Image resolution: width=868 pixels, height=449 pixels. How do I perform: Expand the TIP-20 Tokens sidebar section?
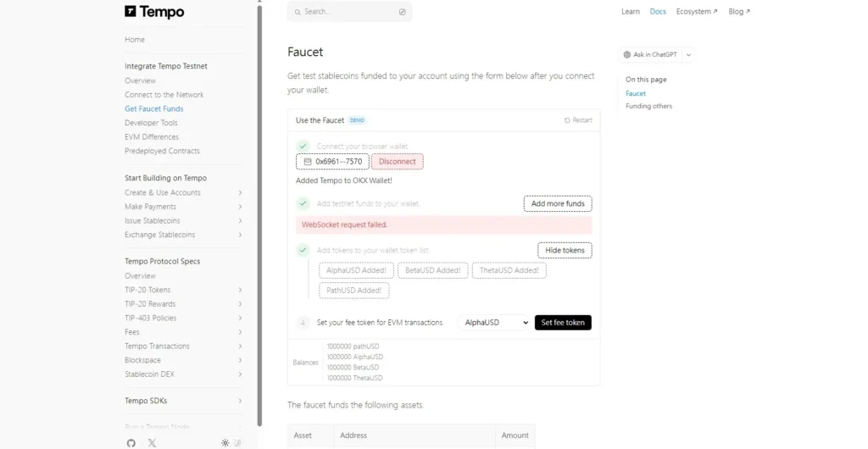(240, 290)
